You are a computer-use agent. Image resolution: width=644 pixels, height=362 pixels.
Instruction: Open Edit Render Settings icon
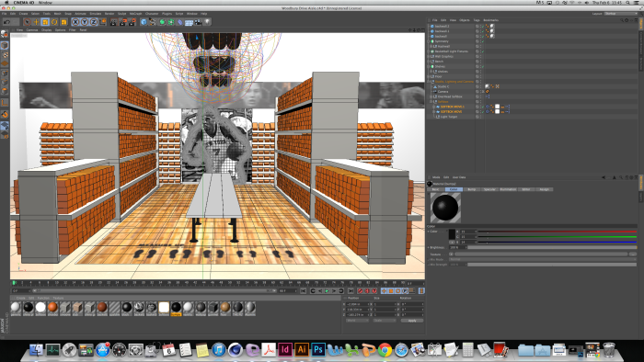[132, 22]
